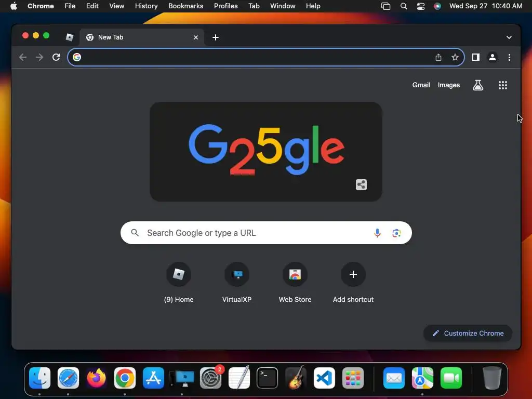
Task: Open the Bookmarks menu
Action: pyautogui.click(x=185, y=6)
